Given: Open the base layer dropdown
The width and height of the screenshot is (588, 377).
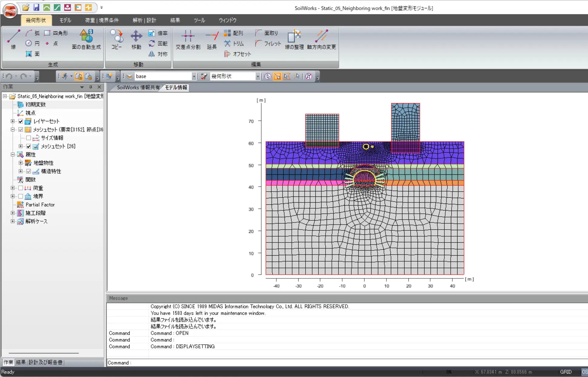Looking at the screenshot, I should [x=194, y=76].
